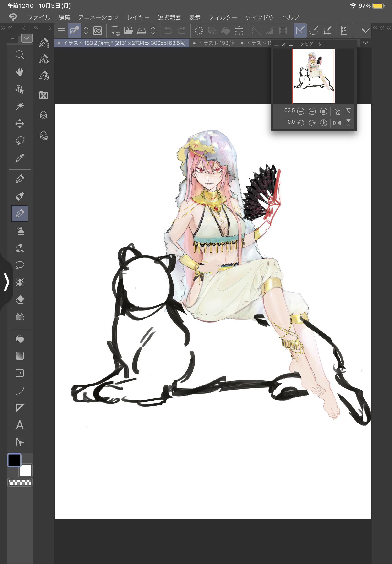Screen dimensions: 392x564
Task: Select the Eyedropper tool
Action: coord(20,158)
